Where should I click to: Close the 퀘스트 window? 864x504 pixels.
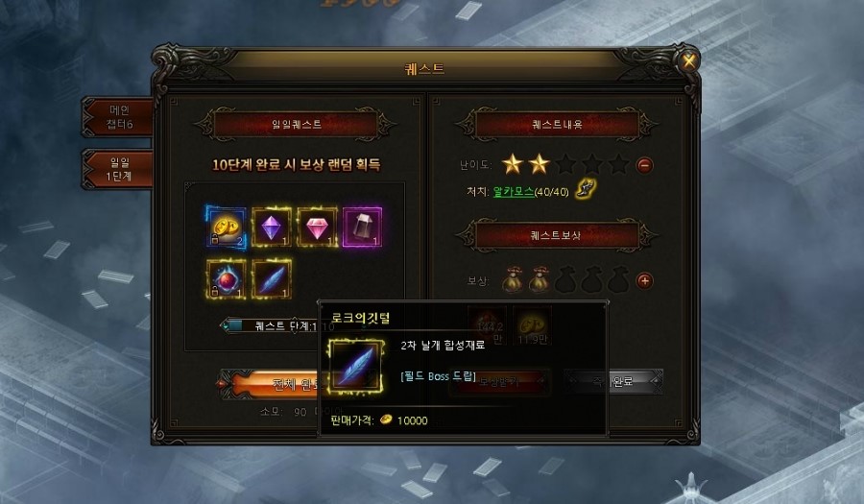(688, 61)
